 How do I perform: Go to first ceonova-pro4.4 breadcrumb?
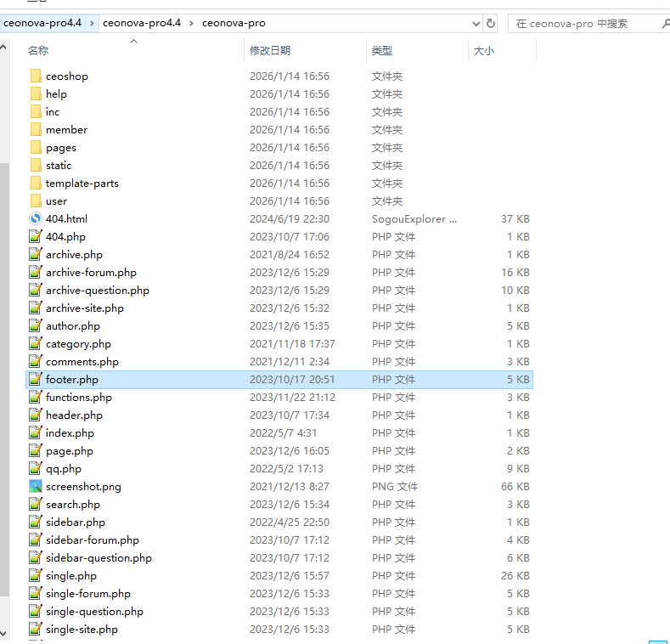(42, 23)
